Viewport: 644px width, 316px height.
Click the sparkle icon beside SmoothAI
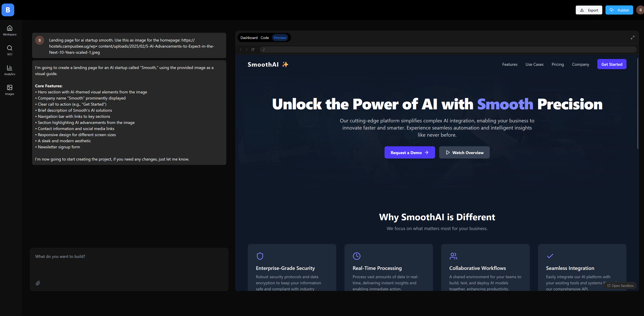285,64
